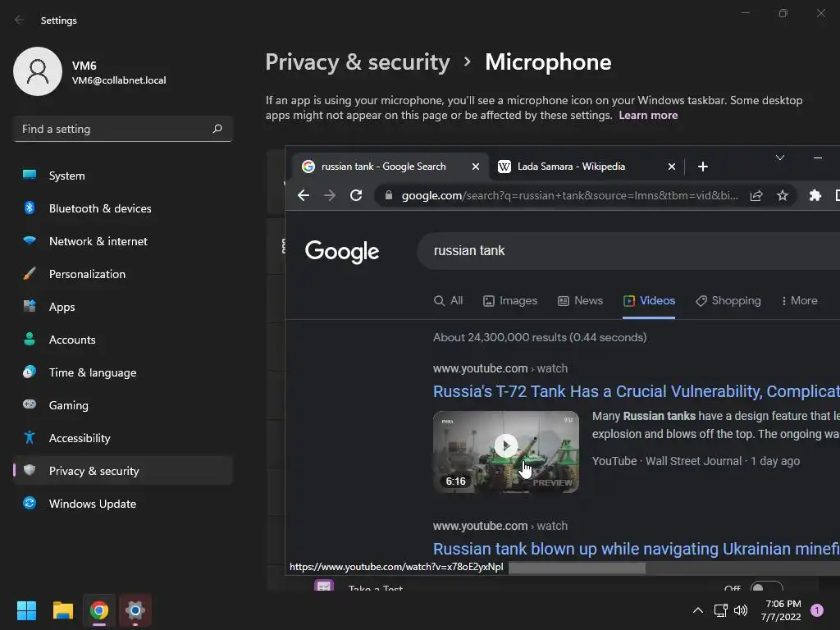Close the Lada Samara Wikipedia tab
The height and width of the screenshot is (630, 840).
(671, 167)
